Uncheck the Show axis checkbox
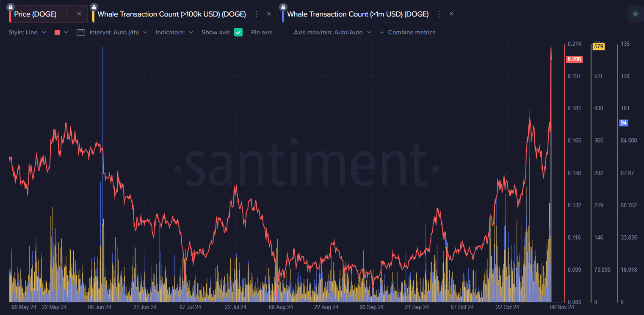644x315 pixels. click(x=238, y=32)
